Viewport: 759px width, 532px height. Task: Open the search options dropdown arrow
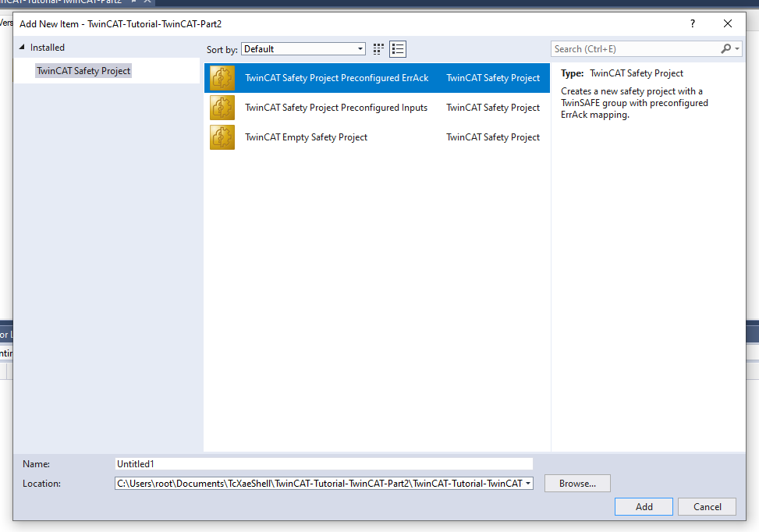pyautogui.click(x=736, y=49)
